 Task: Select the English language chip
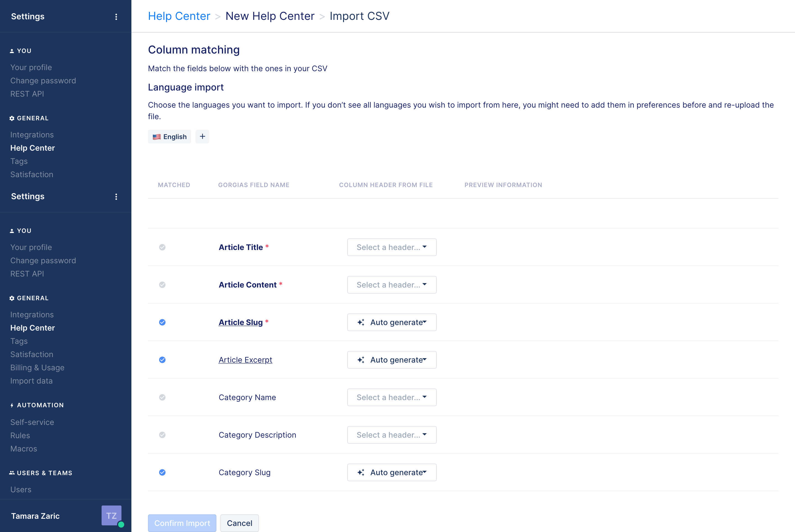pyautogui.click(x=169, y=136)
